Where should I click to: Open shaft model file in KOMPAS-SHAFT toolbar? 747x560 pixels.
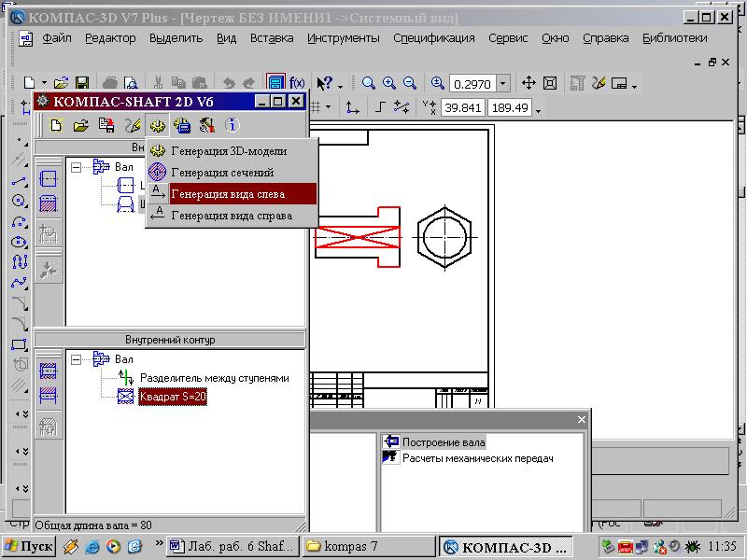coord(81,125)
